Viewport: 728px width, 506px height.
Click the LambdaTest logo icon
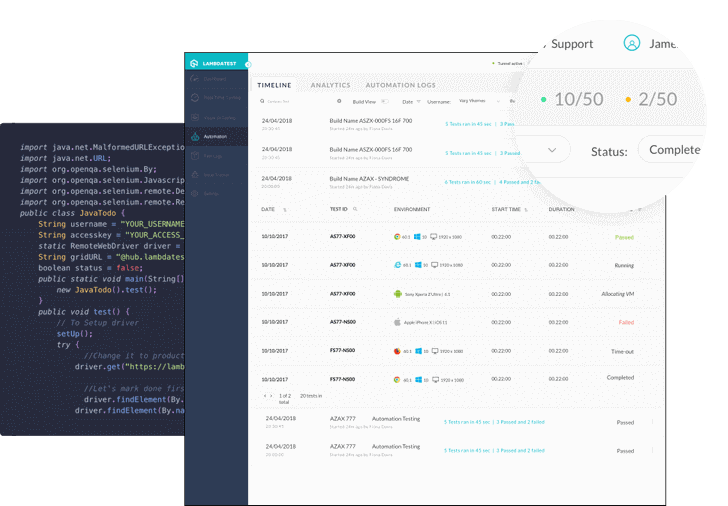pos(194,62)
